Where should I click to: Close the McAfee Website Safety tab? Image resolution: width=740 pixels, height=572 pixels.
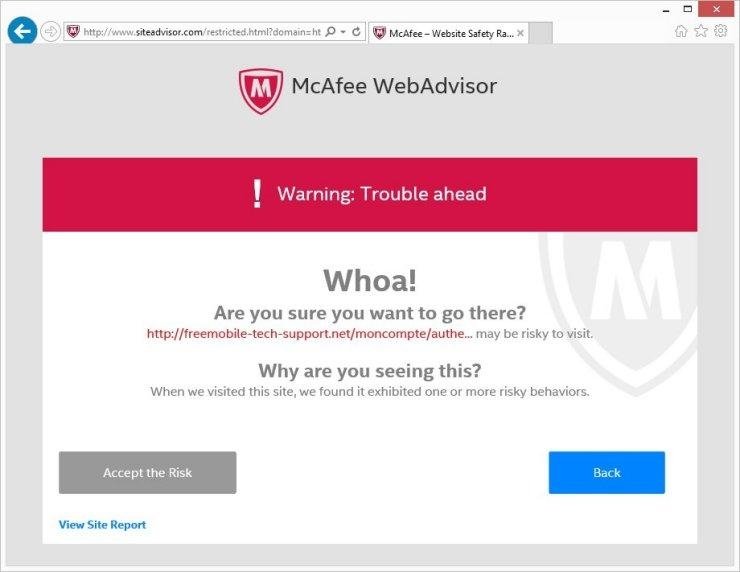[x=520, y=33]
